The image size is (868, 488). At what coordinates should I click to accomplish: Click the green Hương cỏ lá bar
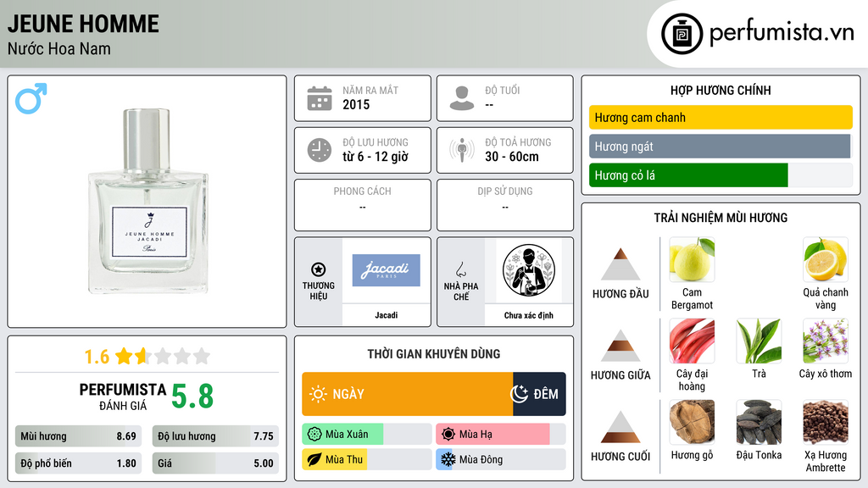[688, 175]
